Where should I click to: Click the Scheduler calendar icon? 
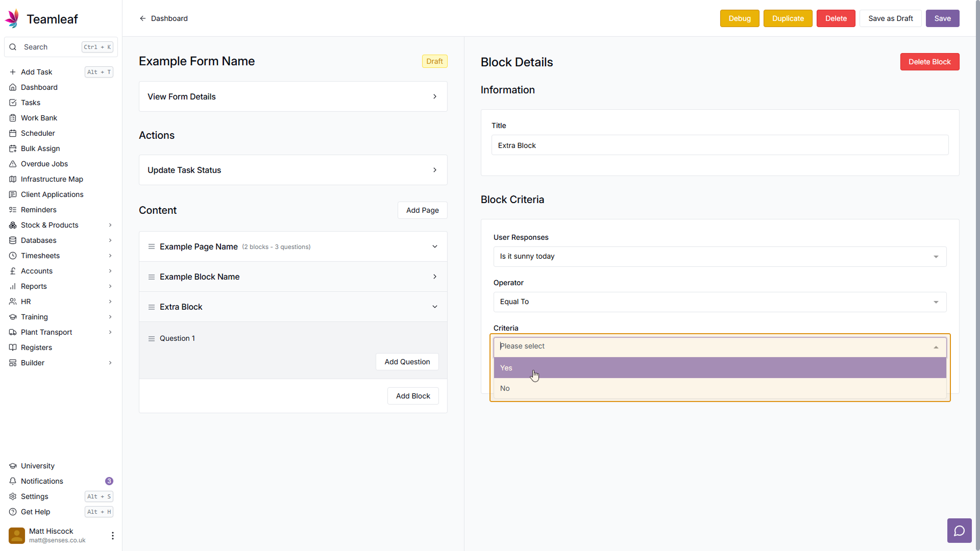pyautogui.click(x=13, y=133)
